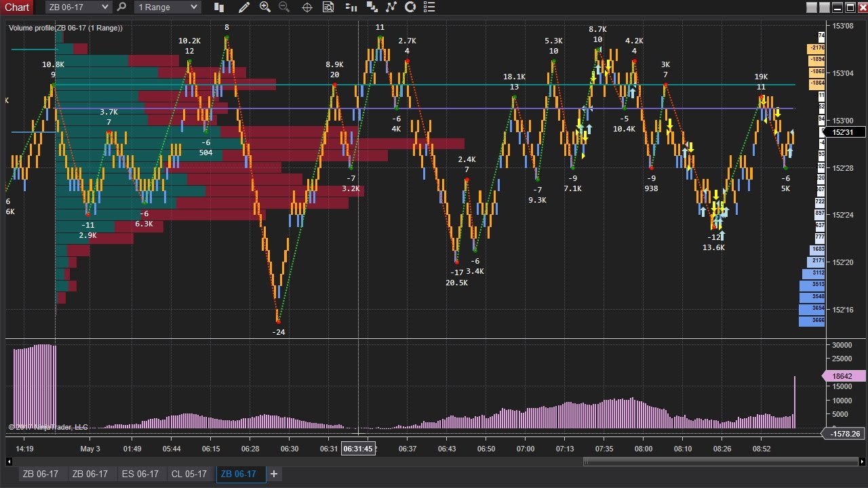The height and width of the screenshot is (488, 868).
Task: Click the 20.5K swing volume label
Action: tap(456, 283)
